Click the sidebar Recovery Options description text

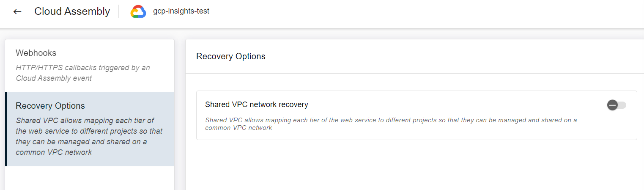click(x=89, y=136)
